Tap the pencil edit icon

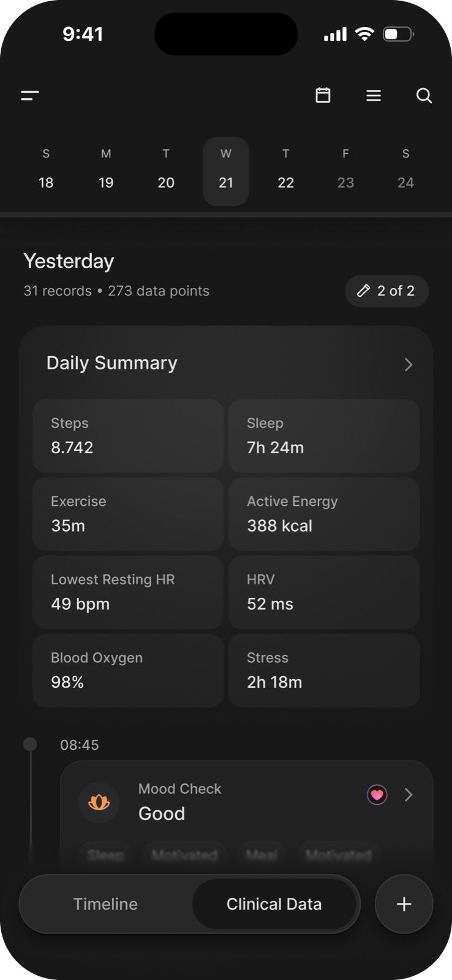coord(364,291)
